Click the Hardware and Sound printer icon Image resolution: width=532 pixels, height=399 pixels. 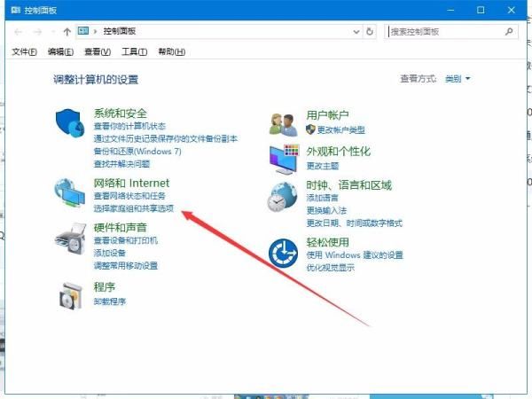click(69, 239)
